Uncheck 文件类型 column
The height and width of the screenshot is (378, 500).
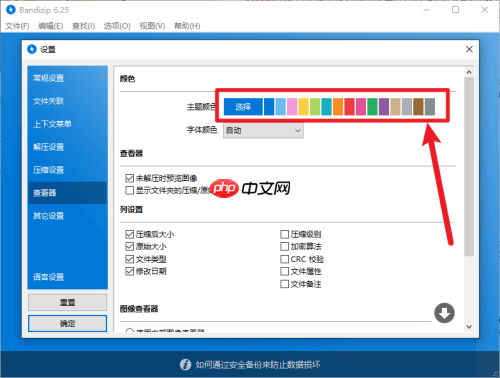tap(129, 259)
